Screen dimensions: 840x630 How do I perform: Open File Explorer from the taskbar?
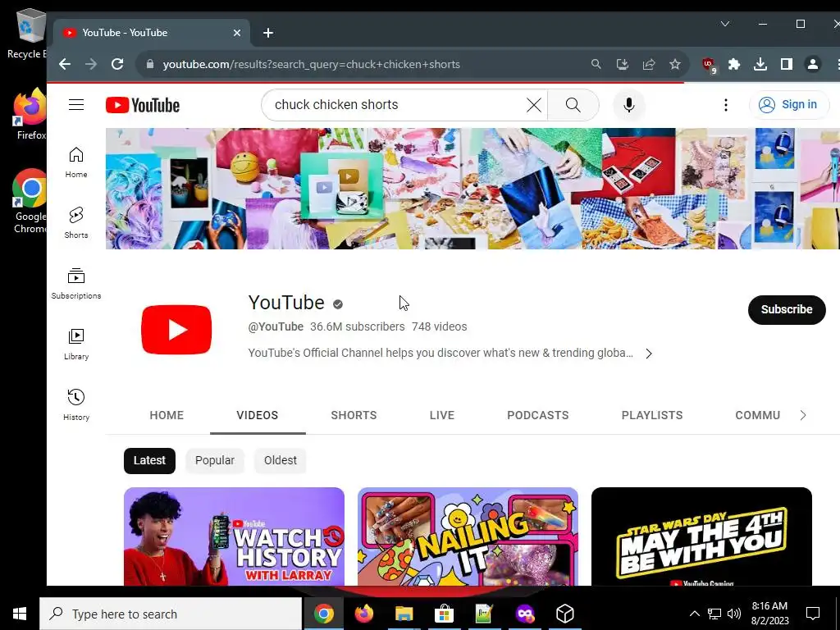pyautogui.click(x=404, y=614)
